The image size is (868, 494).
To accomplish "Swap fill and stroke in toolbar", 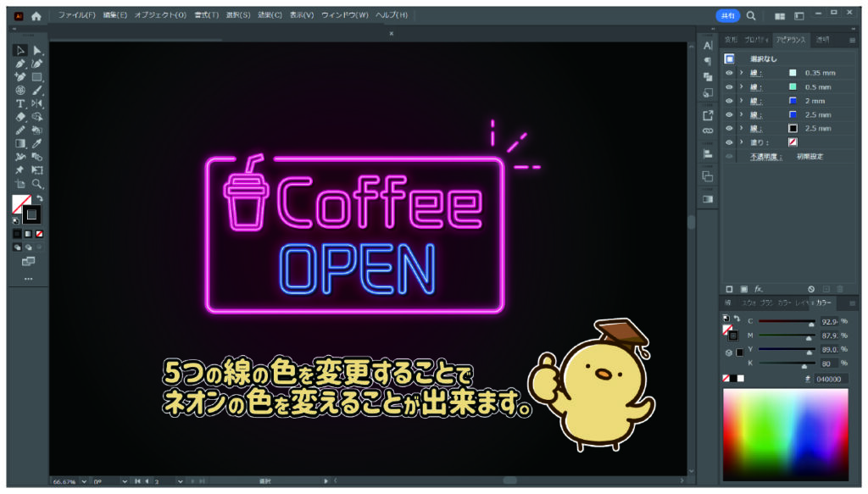I will point(40,197).
